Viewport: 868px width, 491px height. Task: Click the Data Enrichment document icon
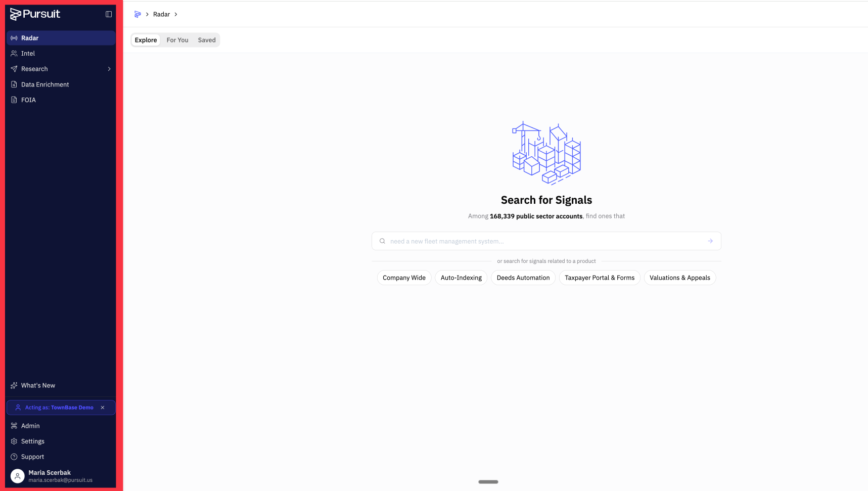coord(14,84)
